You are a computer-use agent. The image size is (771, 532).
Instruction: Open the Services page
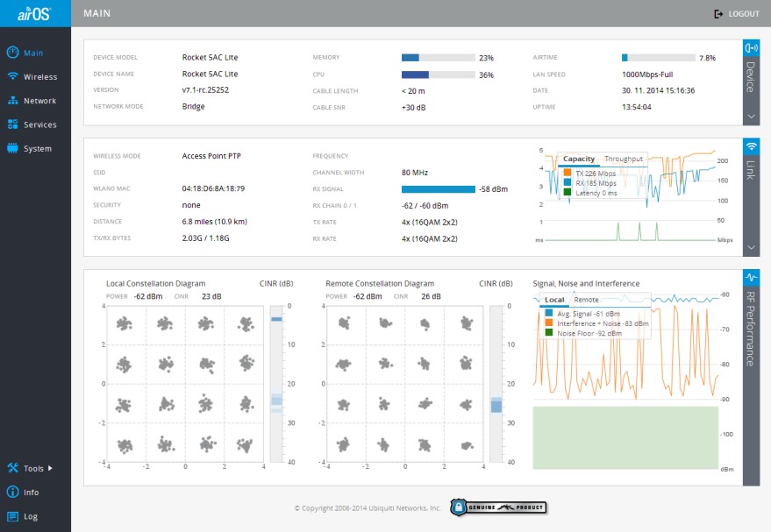pyautogui.click(x=39, y=124)
